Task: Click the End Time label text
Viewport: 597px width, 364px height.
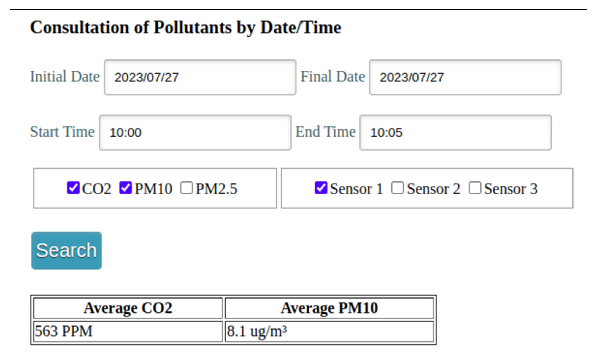Action: tap(325, 132)
